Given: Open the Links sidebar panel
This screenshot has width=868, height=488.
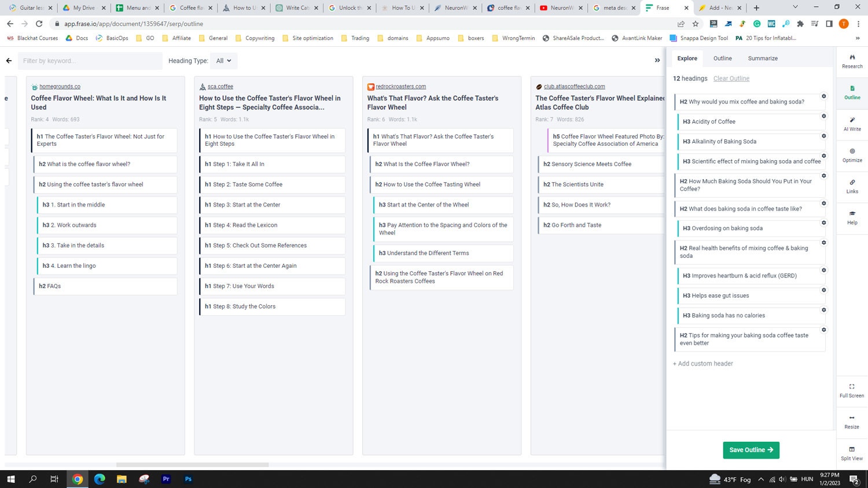Looking at the screenshot, I should 852,186.
